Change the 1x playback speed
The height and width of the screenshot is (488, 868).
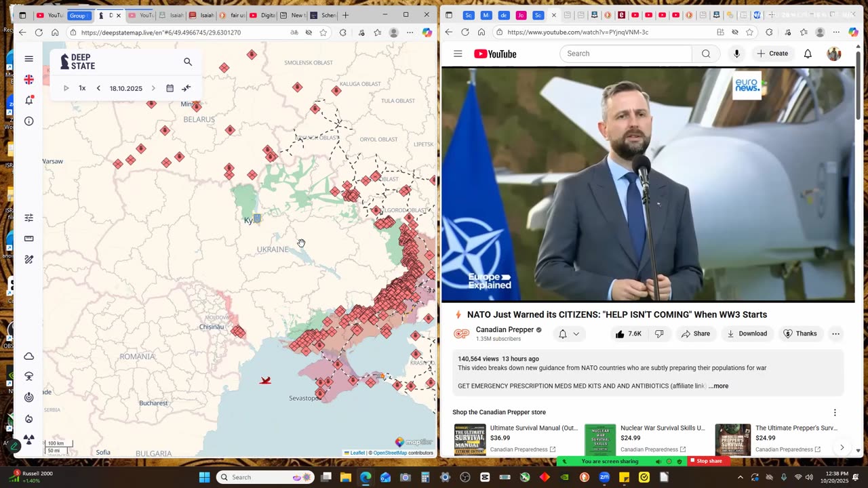point(82,88)
